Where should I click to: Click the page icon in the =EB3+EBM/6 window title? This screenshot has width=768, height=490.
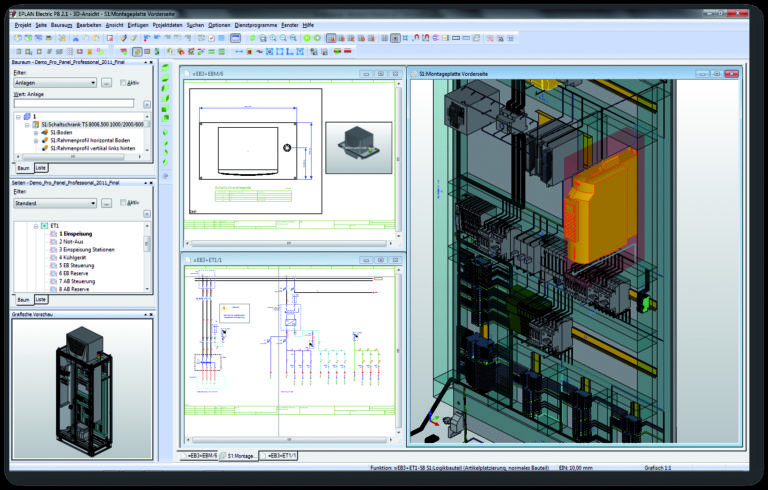click(x=187, y=74)
